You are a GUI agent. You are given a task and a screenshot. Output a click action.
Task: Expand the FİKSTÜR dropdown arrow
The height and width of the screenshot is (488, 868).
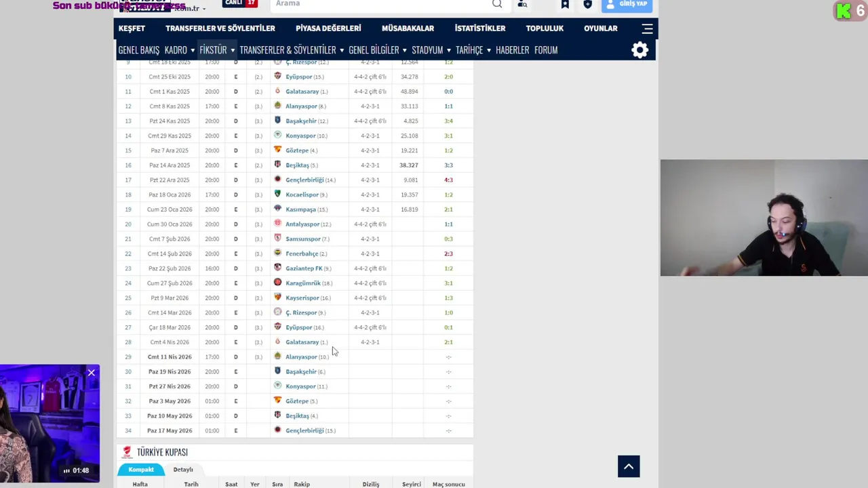click(232, 50)
